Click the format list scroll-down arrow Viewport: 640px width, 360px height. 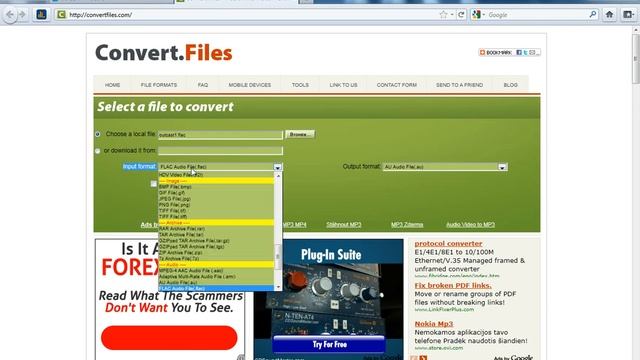tap(278, 287)
